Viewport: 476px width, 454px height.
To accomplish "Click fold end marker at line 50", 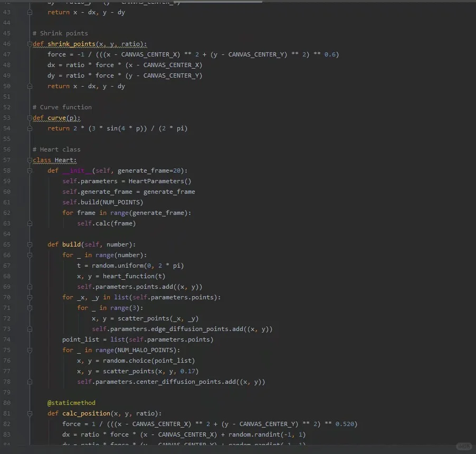I will point(30,86).
